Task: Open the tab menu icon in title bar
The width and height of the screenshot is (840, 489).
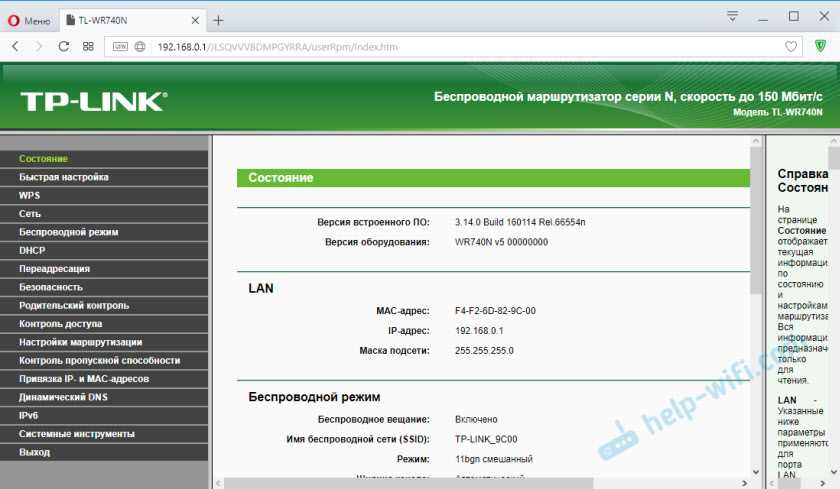Action: click(x=732, y=16)
